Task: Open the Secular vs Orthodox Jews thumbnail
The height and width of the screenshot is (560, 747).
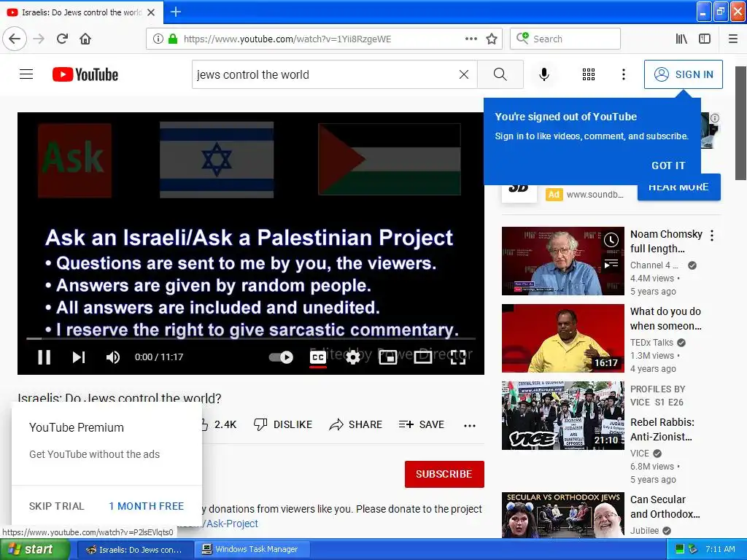Action: (x=562, y=515)
